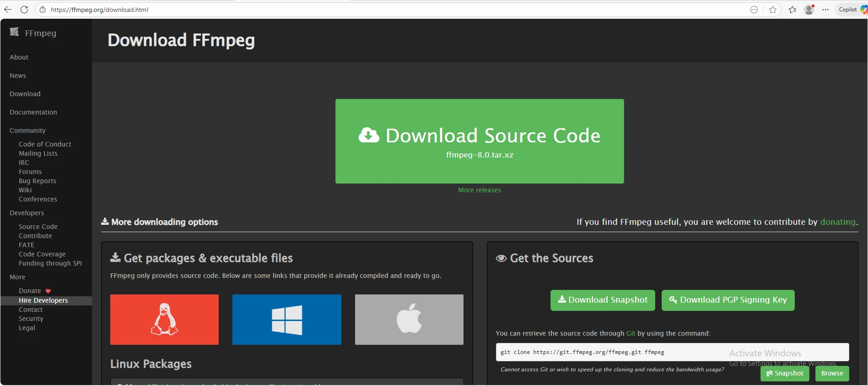The image size is (868, 386).
Task: Open Documentation in the sidebar menu
Action: 33,112
